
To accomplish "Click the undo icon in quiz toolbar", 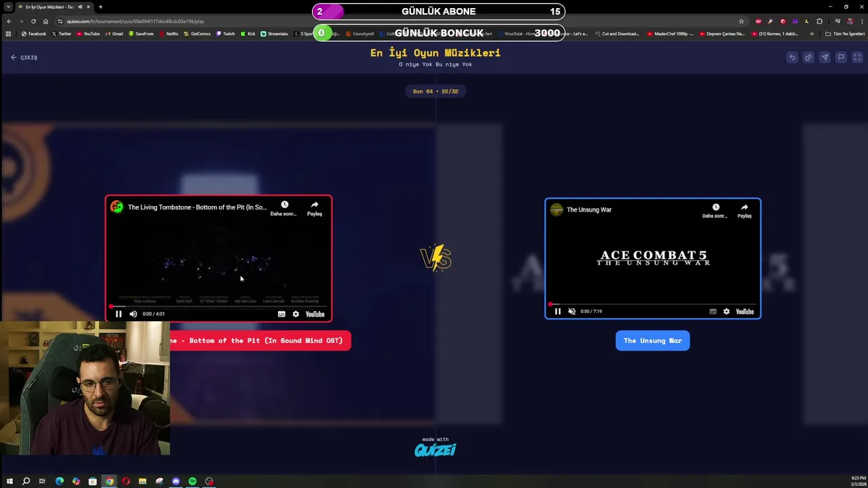I will click(x=792, y=58).
